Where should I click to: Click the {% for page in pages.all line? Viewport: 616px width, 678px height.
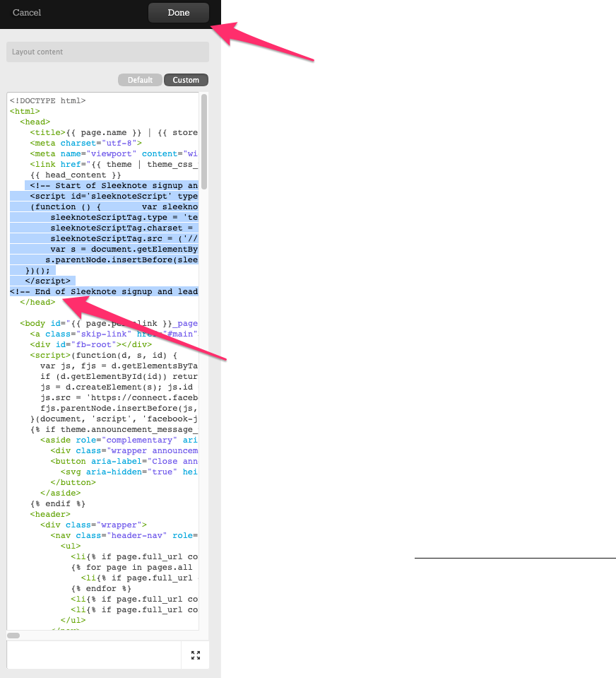(132, 567)
